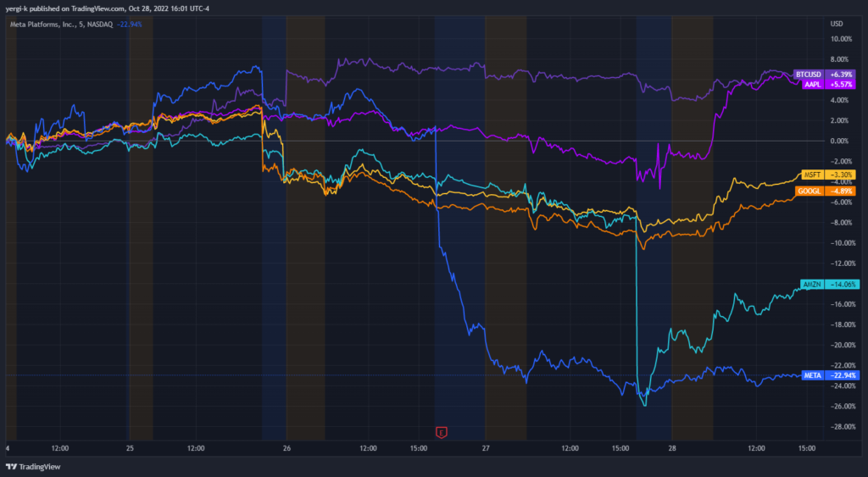The width and height of the screenshot is (868, 477).
Task: Click the 10.00% price axis label
Action: [842, 39]
